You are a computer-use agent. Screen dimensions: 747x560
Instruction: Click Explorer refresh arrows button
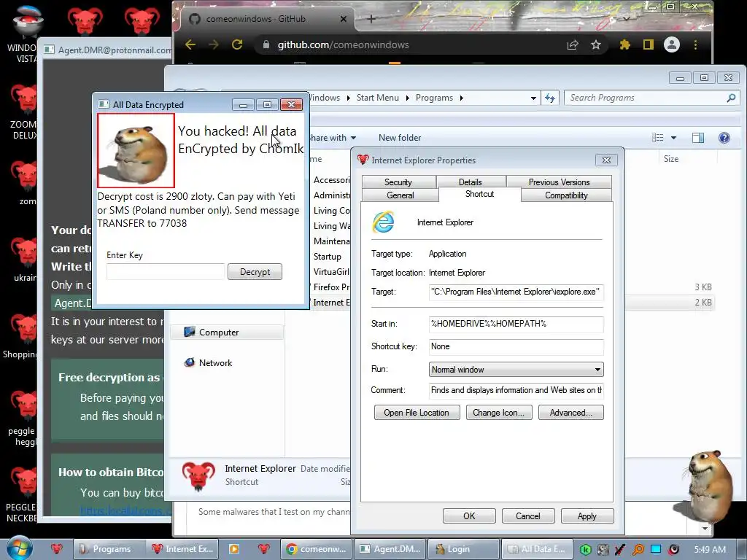pos(550,98)
